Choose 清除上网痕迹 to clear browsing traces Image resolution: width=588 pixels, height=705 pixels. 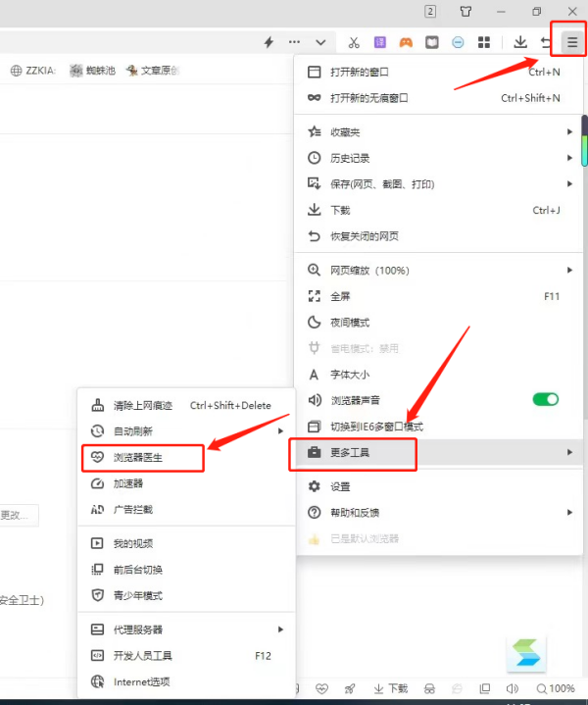click(x=142, y=405)
